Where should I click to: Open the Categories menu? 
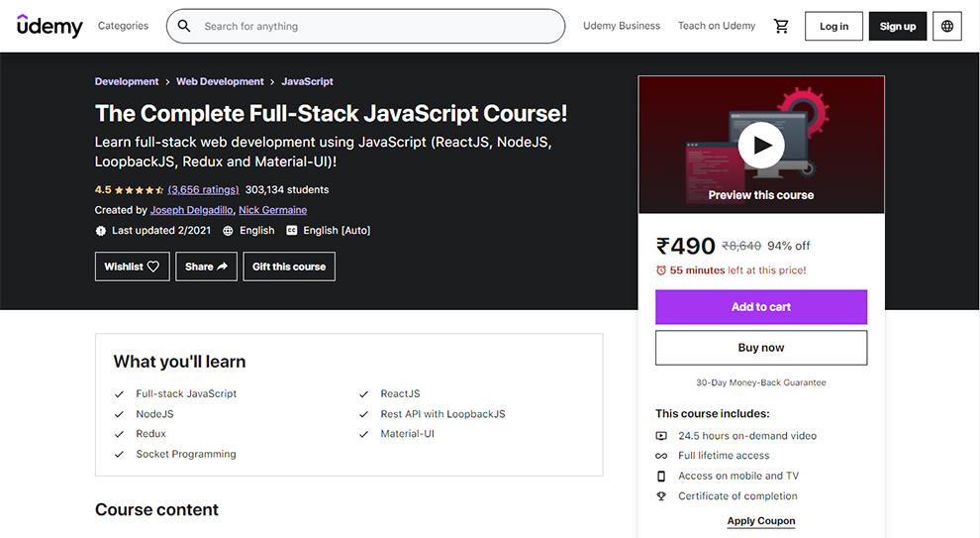click(x=123, y=26)
